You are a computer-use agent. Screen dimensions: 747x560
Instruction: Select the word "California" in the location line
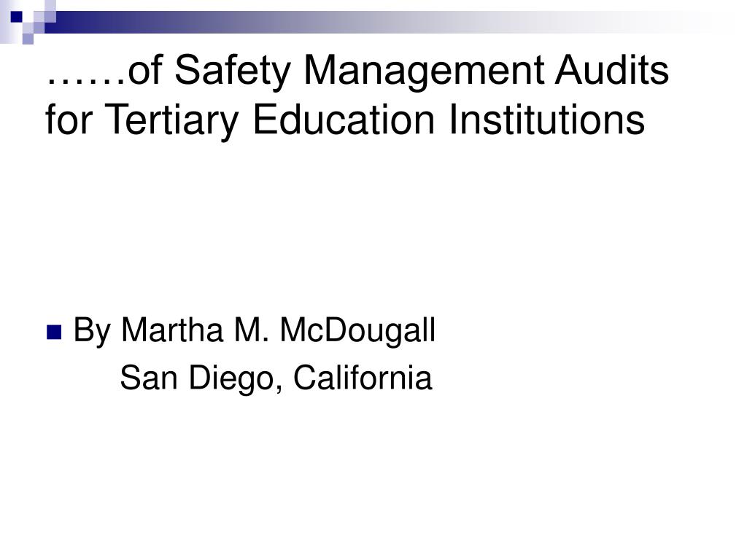pyautogui.click(x=363, y=377)
